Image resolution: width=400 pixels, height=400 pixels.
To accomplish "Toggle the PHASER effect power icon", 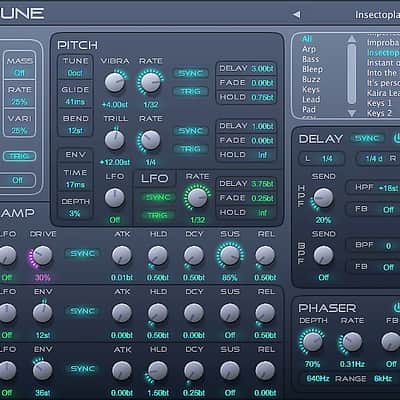I will 397,307.
